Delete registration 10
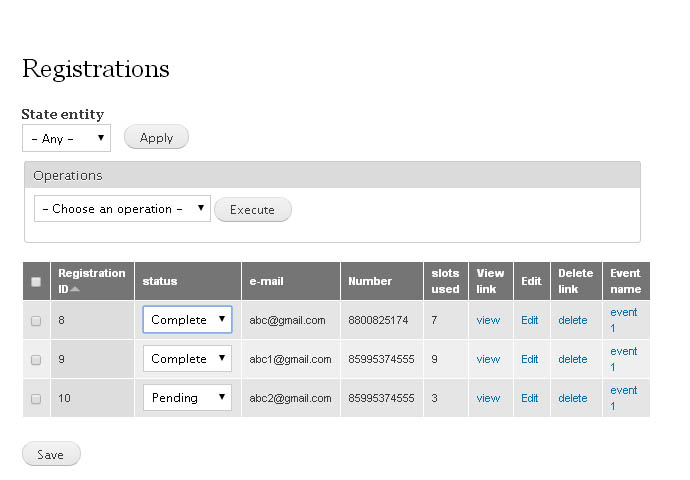 point(573,398)
